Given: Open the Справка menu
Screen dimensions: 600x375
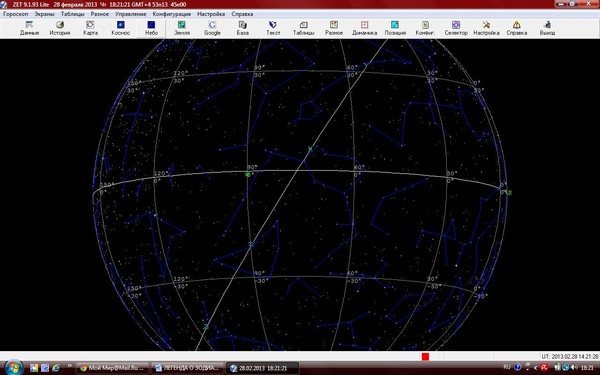Looking at the screenshot, I should tap(242, 14).
